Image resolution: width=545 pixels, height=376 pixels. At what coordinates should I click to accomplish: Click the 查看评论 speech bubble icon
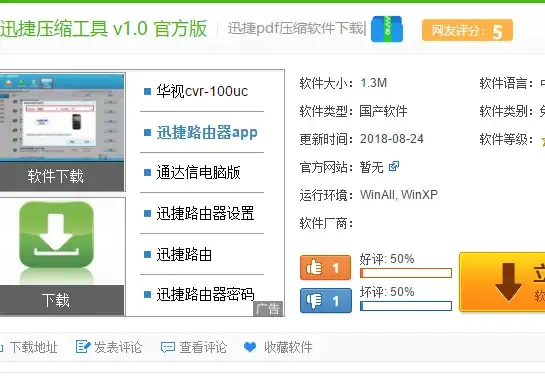coord(168,347)
